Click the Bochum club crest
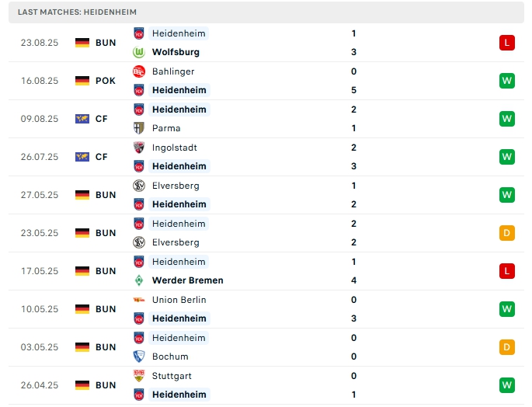Image resolution: width=532 pixels, height=407 pixels. [x=140, y=357]
